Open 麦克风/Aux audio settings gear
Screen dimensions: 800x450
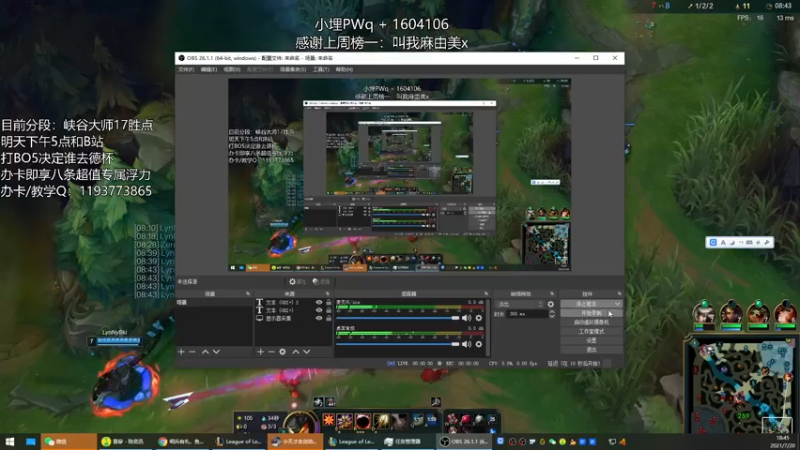coord(479,318)
